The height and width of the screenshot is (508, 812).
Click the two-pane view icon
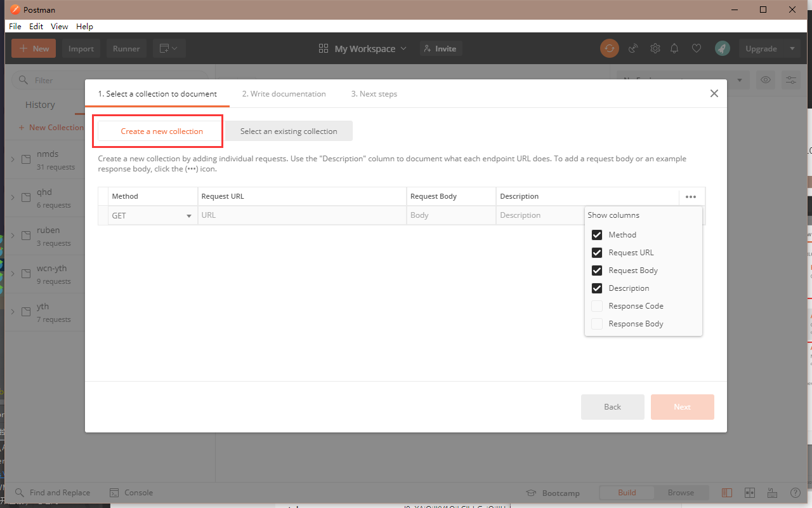tap(750, 493)
